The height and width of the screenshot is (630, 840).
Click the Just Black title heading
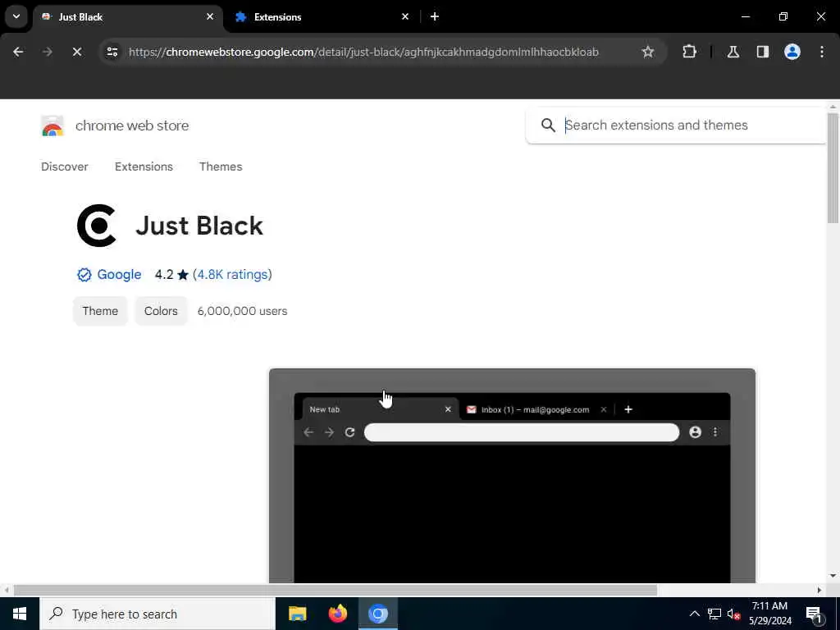pyautogui.click(x=199, y=226)
